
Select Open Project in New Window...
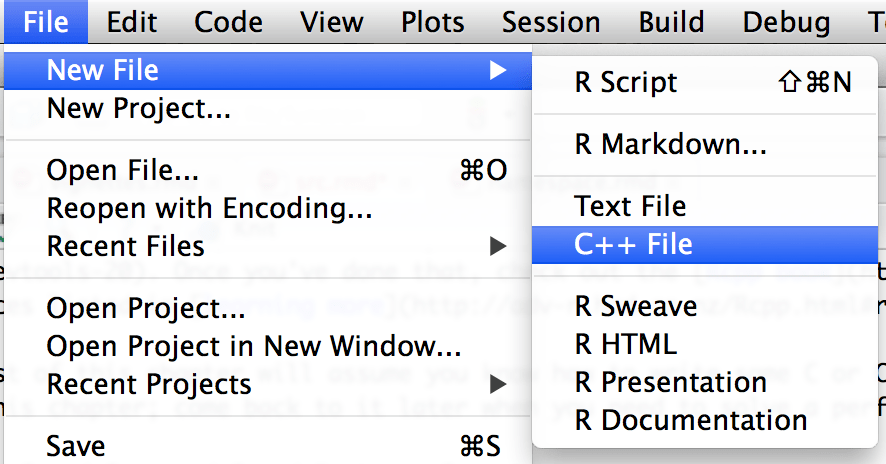point(268,346)
